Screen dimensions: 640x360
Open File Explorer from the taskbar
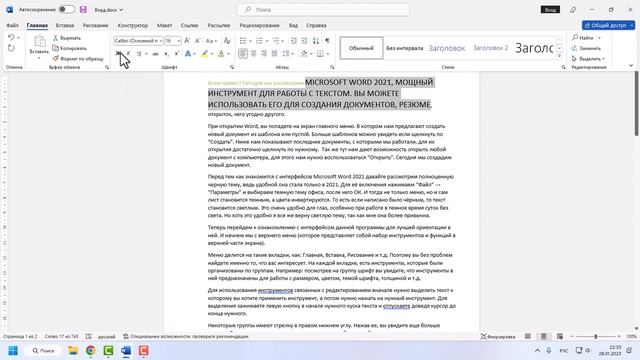pyautogui.click(x=73, y=351)
